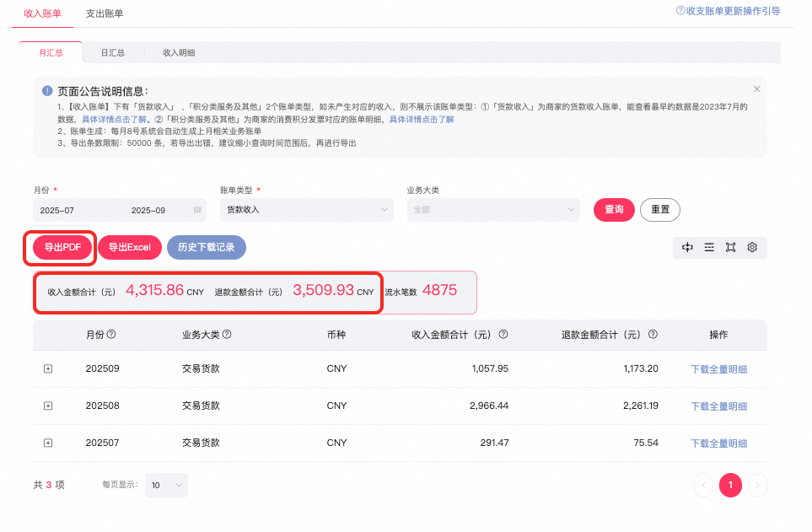Screen dimensions: 812x532
Task: Open table settings gear icon
Action: 752,248
